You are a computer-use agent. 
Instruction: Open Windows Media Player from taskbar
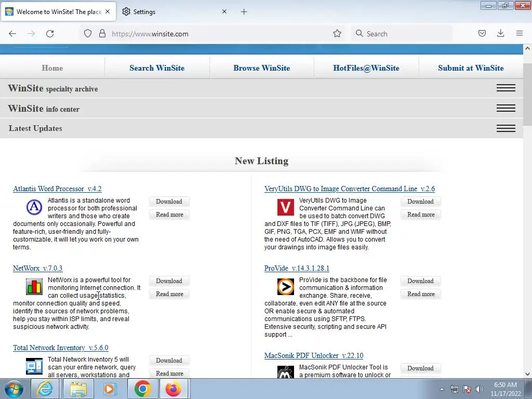(110, 389)
